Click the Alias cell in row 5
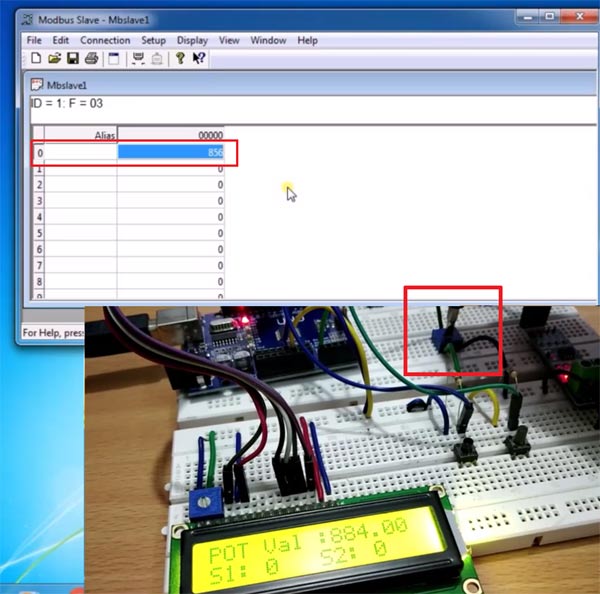This screenshot has height=594, width=600. (x=80, y=233)
